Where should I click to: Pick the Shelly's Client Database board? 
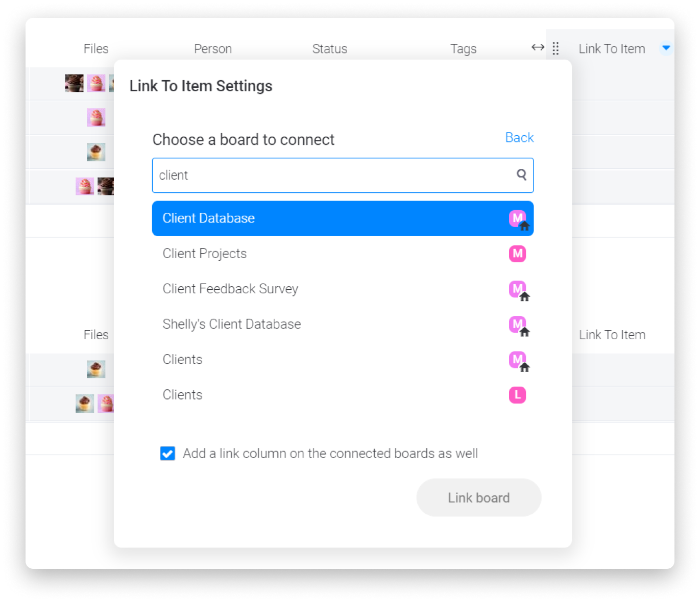pyautogui.click(x=343, y=324)
